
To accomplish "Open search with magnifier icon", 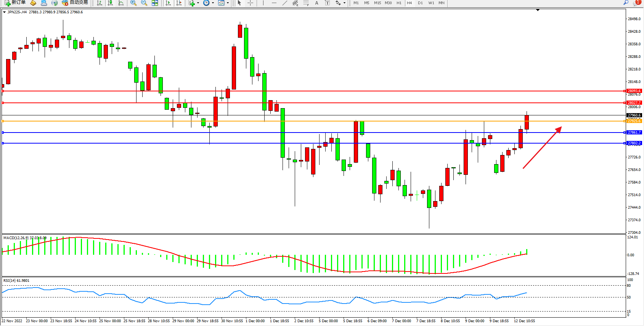I will 626,3.
